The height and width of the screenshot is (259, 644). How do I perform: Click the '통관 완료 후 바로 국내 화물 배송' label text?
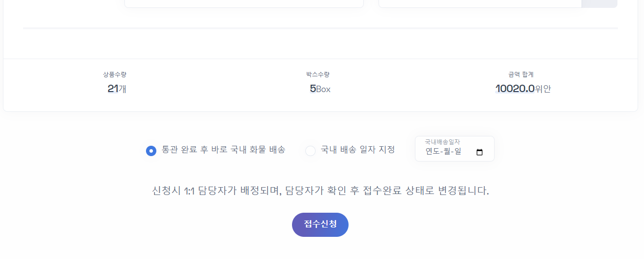pos(223,150)
